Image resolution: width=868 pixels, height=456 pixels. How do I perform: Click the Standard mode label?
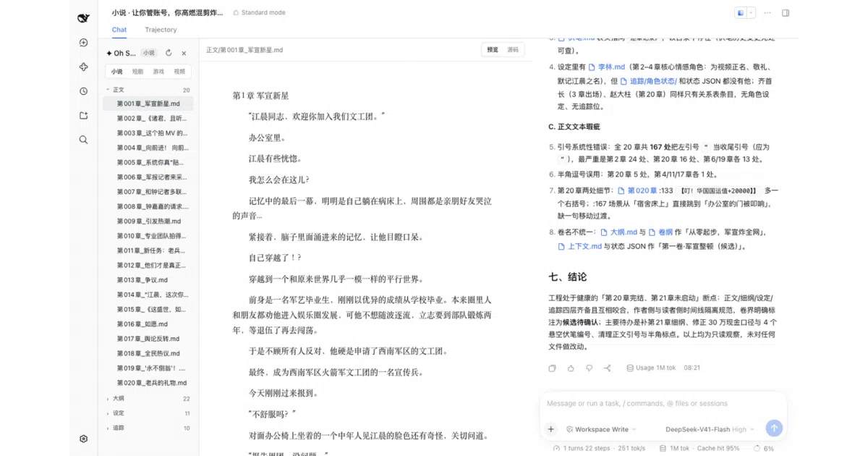[258, 13]
